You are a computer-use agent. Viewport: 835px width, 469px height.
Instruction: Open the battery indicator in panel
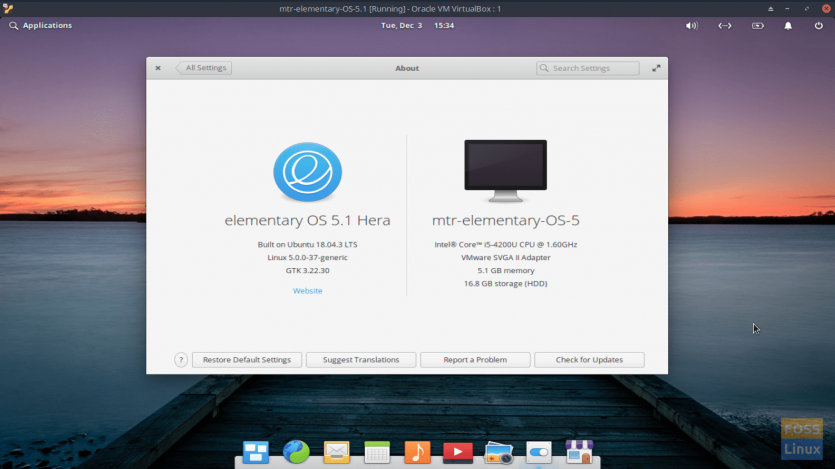758,26
